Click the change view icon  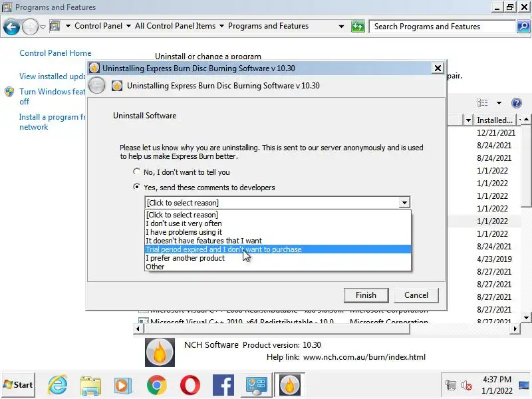point(482,103)
